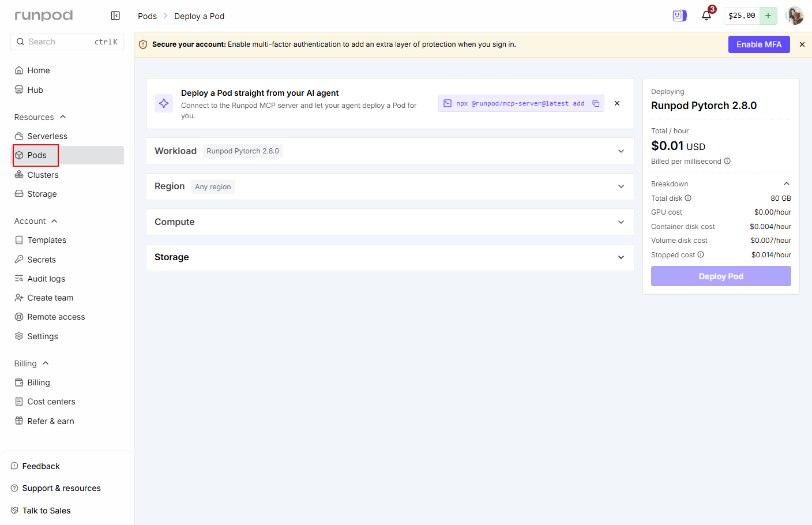
Task: Open the AI assistant chat icon
Action: click(x=680, y=16)
